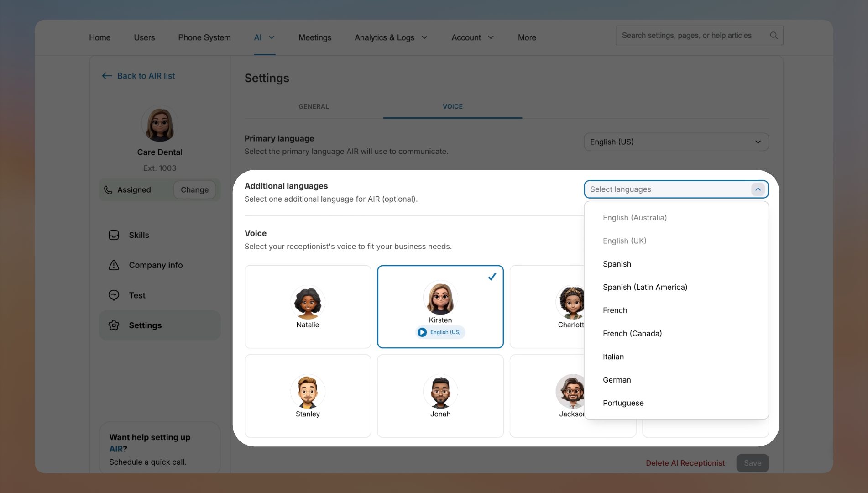Click the phone icon next to Assigned
This screenshot has width=868, height=493.
point(108,190)
